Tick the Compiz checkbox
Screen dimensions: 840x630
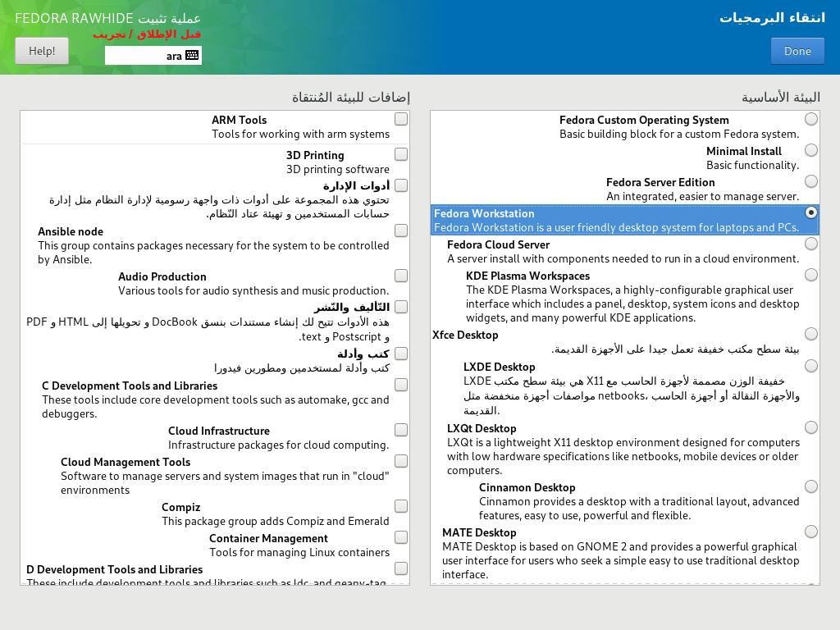click(x=401, y=505)
